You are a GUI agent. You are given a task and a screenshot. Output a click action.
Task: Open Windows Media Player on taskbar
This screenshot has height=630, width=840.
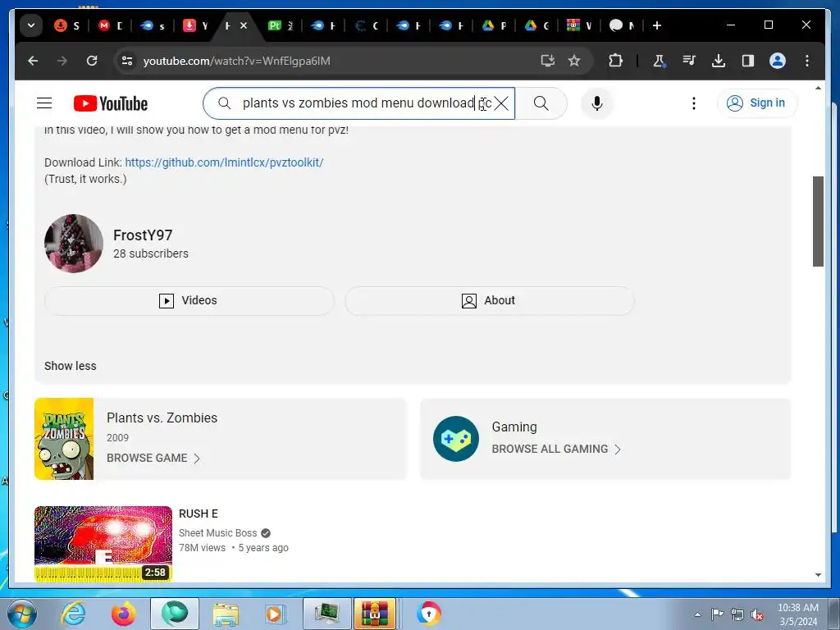pos(276,614)
